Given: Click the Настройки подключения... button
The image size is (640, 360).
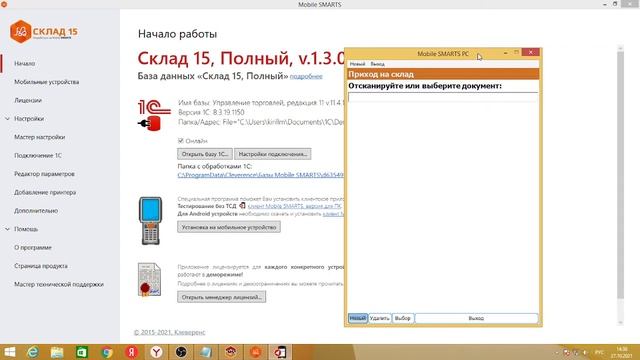Looking at the screenshot, I should (x=273, y=154).
